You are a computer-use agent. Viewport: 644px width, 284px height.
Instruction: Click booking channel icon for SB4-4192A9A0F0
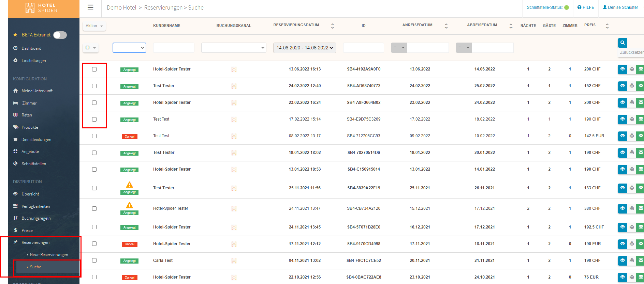click(234, 69)
